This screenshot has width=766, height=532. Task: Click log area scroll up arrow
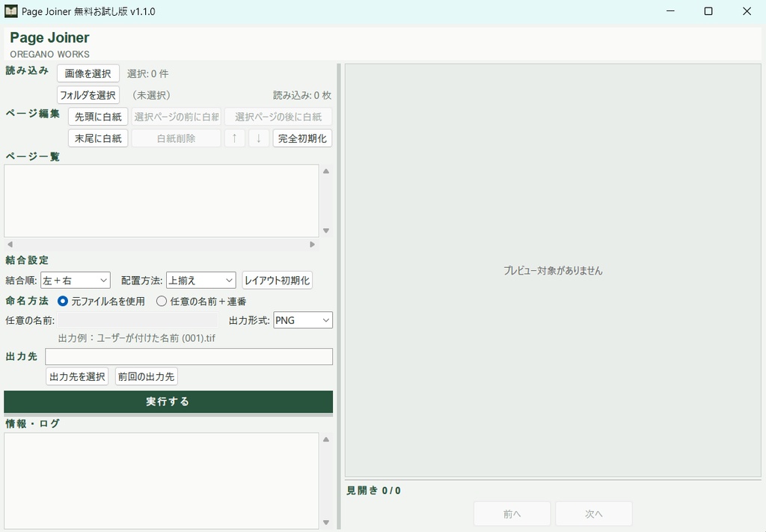[326, 439]
